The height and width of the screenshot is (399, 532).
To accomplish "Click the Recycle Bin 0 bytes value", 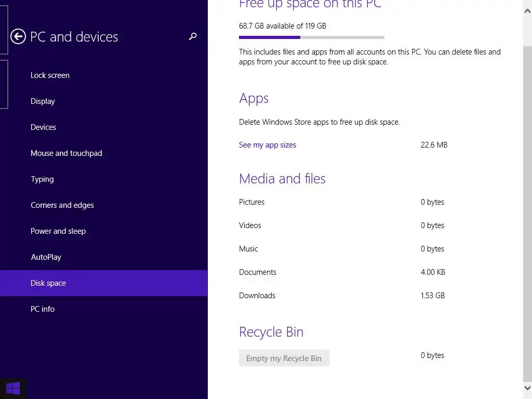I will pos(432,355).
